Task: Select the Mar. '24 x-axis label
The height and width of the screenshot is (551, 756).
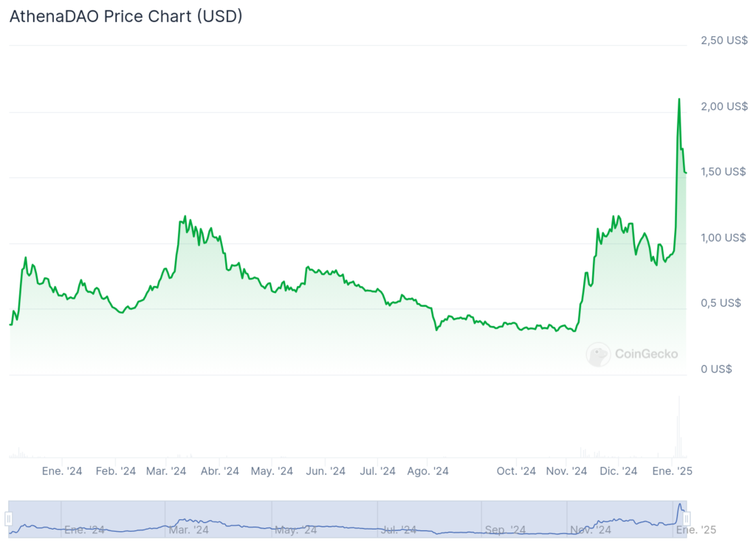Action: [166, 471]
